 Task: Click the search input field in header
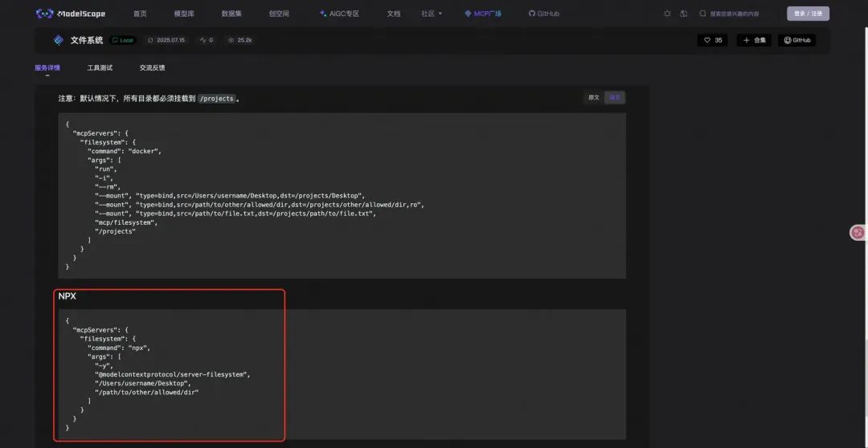point(739,14)
